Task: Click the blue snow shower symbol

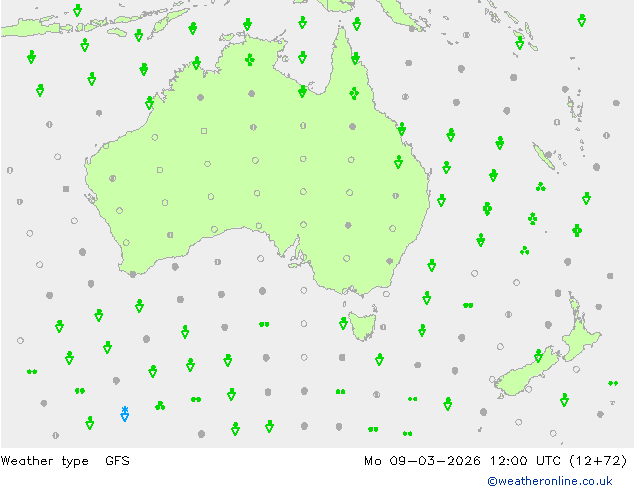Action: coord(125,414)
